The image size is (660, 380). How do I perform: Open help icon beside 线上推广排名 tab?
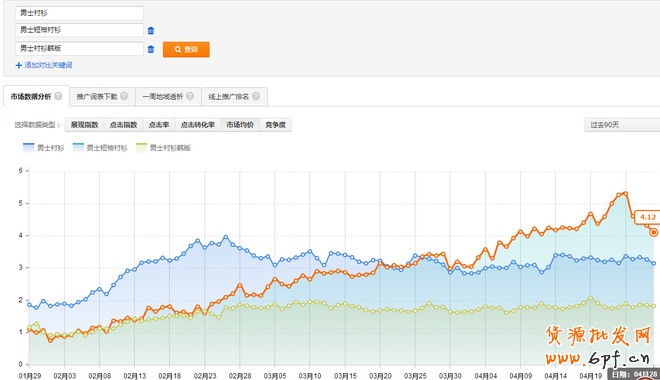click(x=256, y=96)
